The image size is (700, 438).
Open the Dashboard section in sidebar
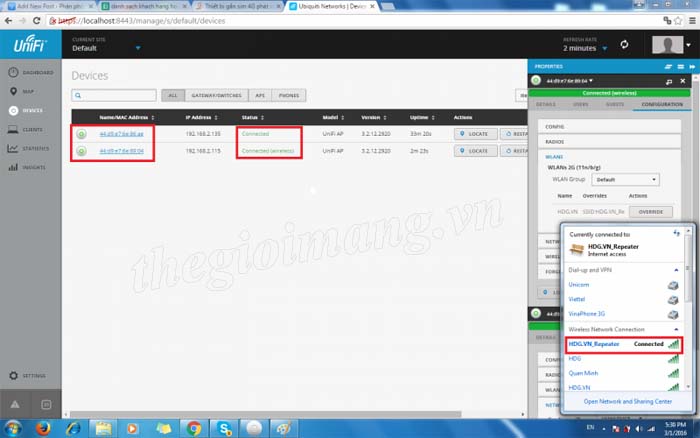(x=31, y=72)
